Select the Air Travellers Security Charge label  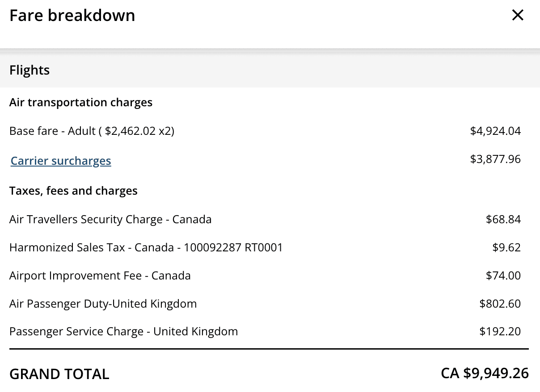point(110,219)
